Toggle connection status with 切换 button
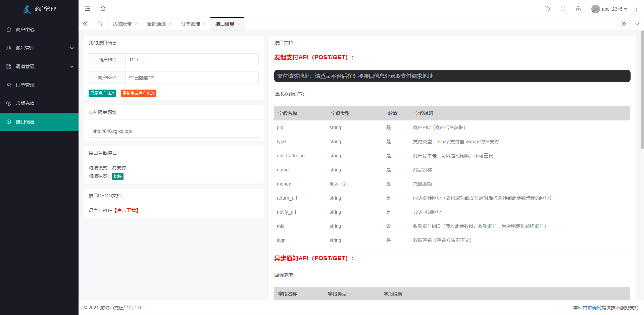The width and height of the screenshot is (644, 315). 117,176
